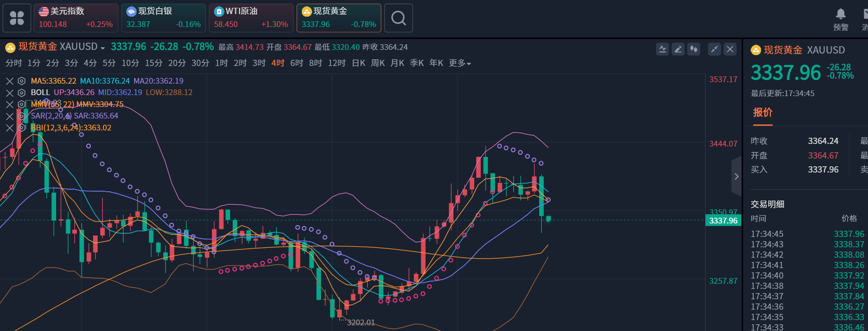
Task: Click MA10:3376.24 legend value
Action: [105, 81]
